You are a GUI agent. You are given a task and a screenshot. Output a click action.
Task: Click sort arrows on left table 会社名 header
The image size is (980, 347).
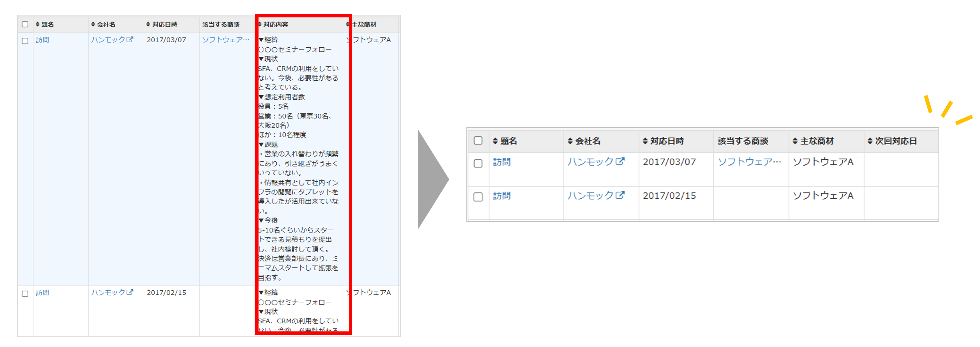[x=93, y=24]
